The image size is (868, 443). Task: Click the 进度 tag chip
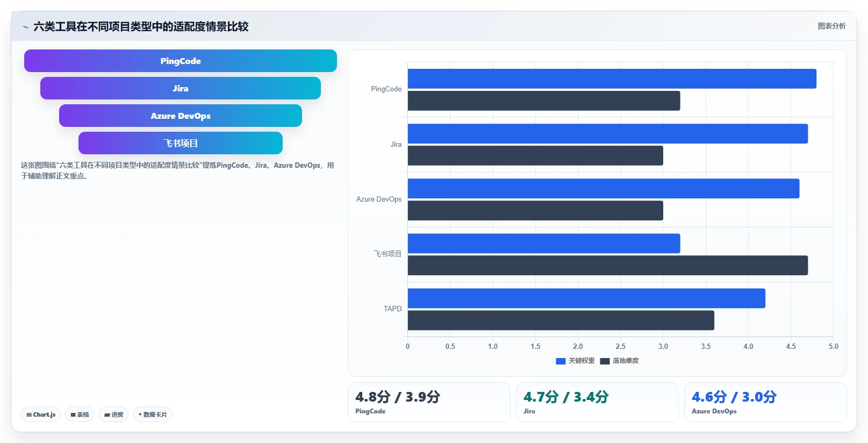point(113,415)
